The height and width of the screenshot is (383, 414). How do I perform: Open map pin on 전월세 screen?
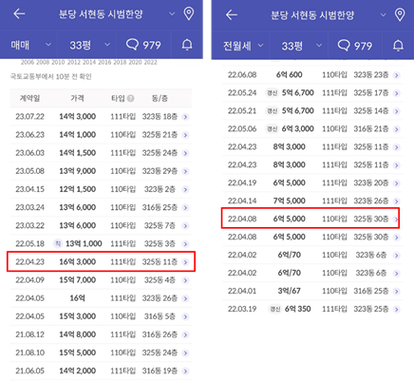pyautogui.click(x=400, y=15)
